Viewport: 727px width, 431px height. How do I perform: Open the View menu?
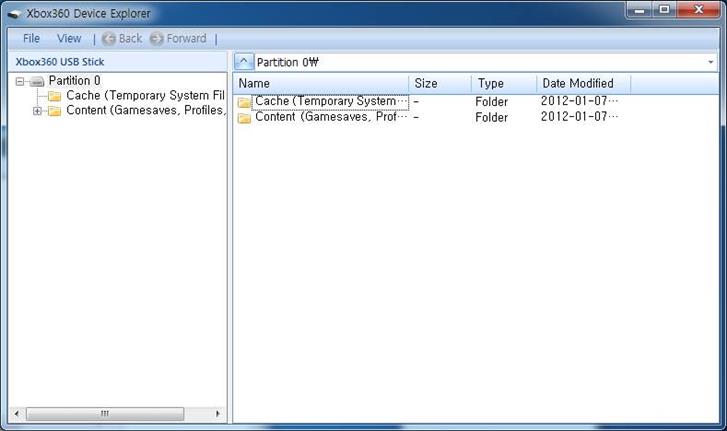tap(69, 38)
